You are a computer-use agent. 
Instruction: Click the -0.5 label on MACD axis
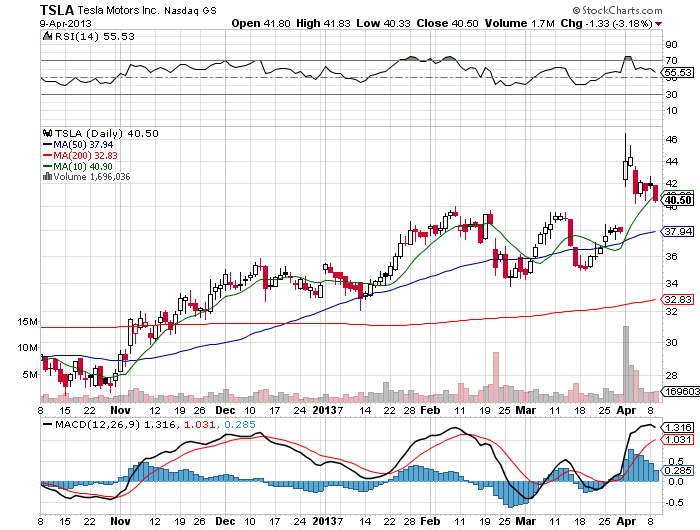[674, 502]
